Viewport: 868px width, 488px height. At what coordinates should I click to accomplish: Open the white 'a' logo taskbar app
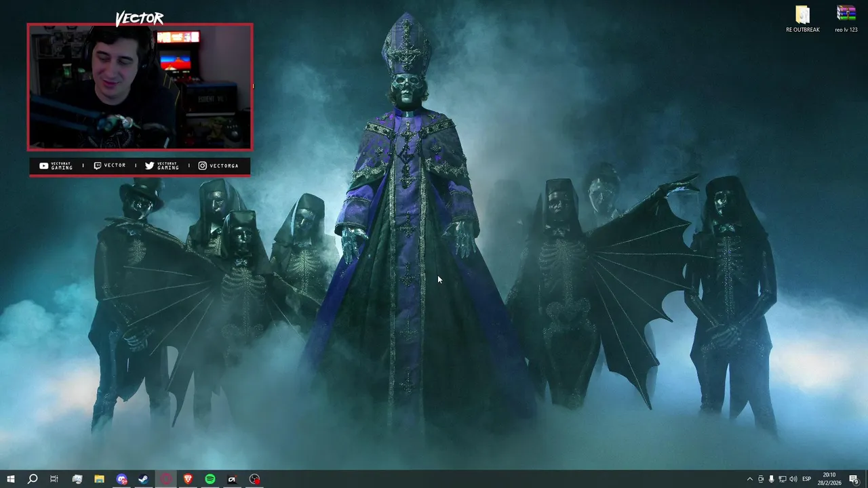pyautogui.click(x=232, y=479)
